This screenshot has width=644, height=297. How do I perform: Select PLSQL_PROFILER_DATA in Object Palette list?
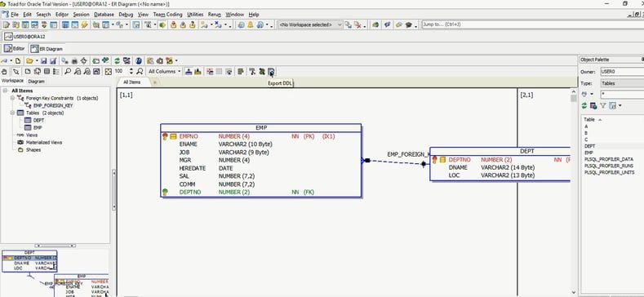[x=608, y=159]
